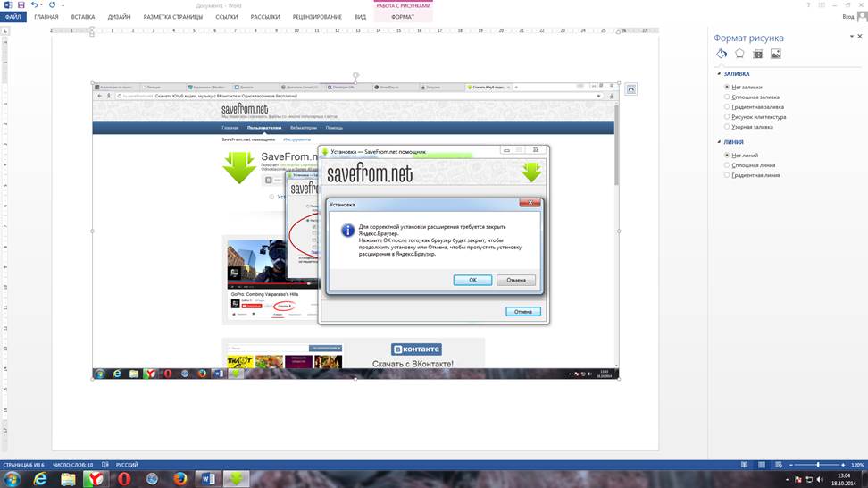This screenshot has height=488, width=868.
Task: Open Yandex Browser from taskbar
Action: tap(96, 479)
